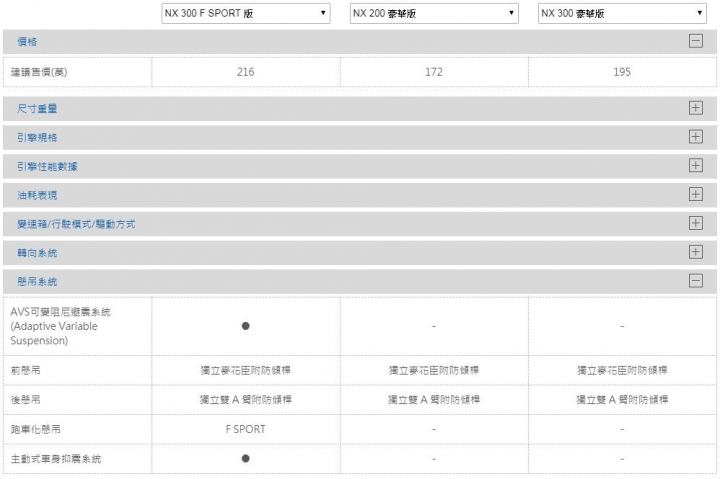Image resolution: width=720 pixels, height=479 pixels.
Task: Click the 油耗表現 section heading
Action: (x=37, y=195)
